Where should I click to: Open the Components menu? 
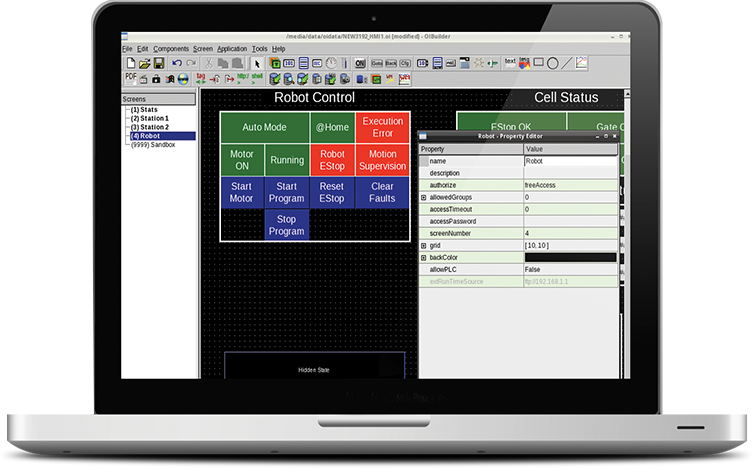pos(171,48)
